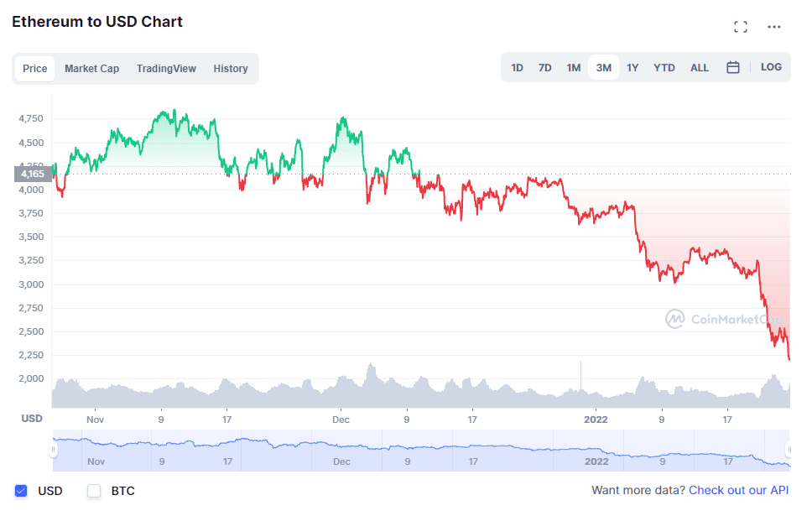
Task: Select the ALL time range
Action: [x=700, y=67]
